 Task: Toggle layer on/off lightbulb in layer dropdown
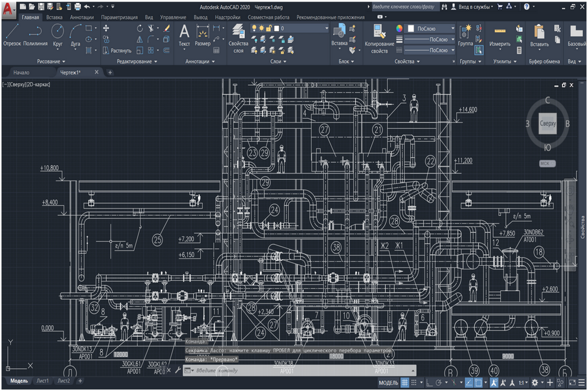pyautogui.click(x=254, y=28)
